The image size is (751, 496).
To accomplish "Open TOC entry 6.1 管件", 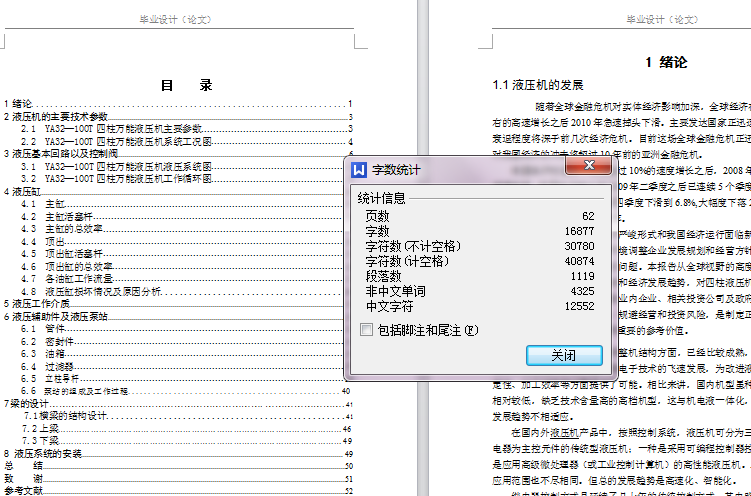I will (182, 329).
